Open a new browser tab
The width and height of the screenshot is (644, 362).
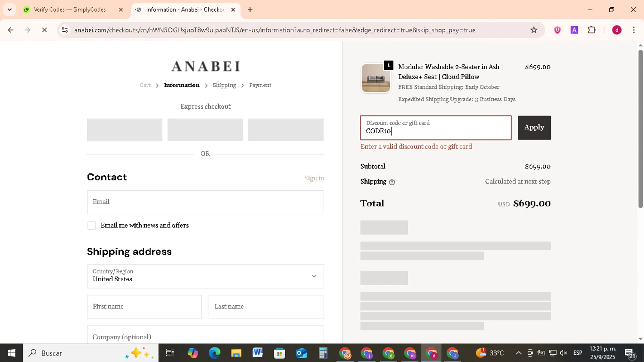tap(250, 9)
